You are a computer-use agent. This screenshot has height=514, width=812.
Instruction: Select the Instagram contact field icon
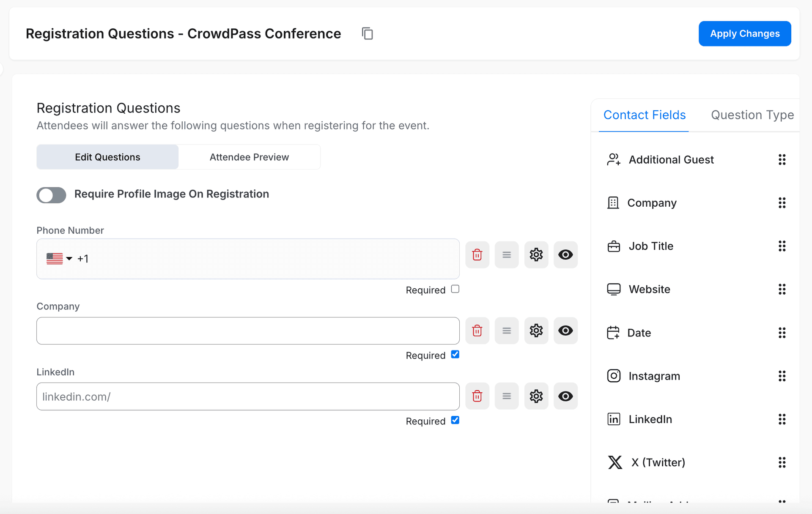(x=614, y=375)
